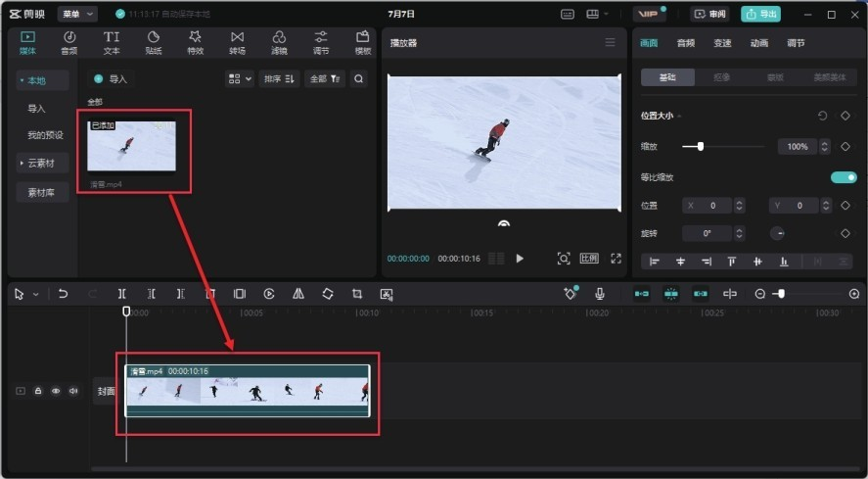The height and width of the screenshot is (479, 868).
Task: Collapse the 本地 local section
Action: point(43,80)
